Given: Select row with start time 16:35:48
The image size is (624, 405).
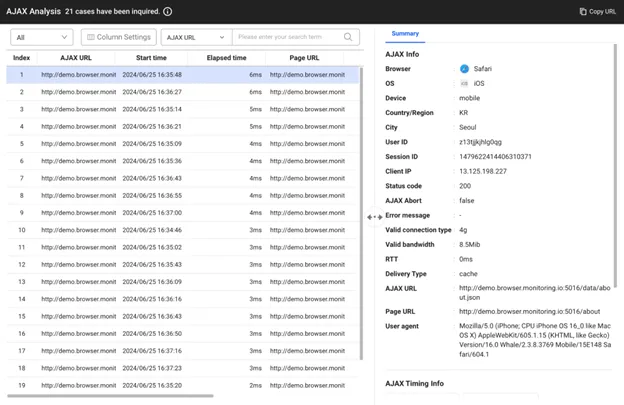Looking at the screenshot, I should [182, 75].
